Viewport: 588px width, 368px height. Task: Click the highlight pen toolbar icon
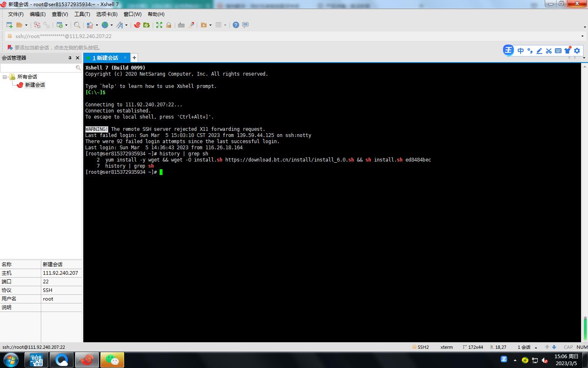(x=191, y=25)
